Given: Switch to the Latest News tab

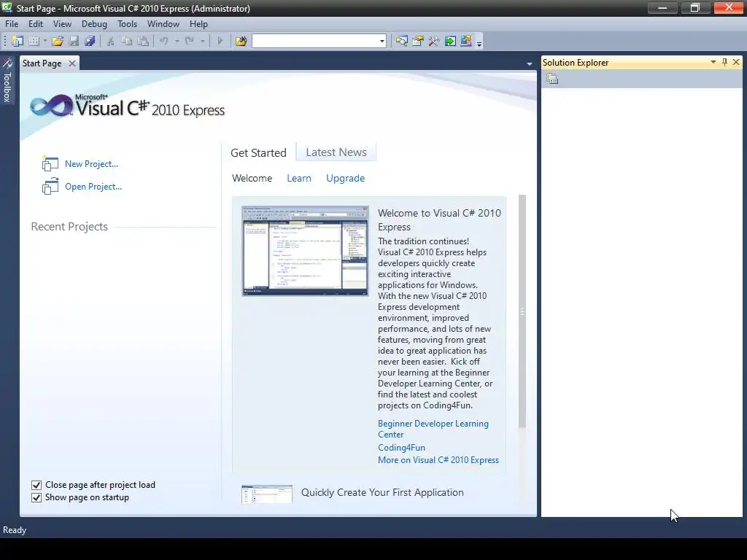Looking at the screenshot, I should click(336, 152).
